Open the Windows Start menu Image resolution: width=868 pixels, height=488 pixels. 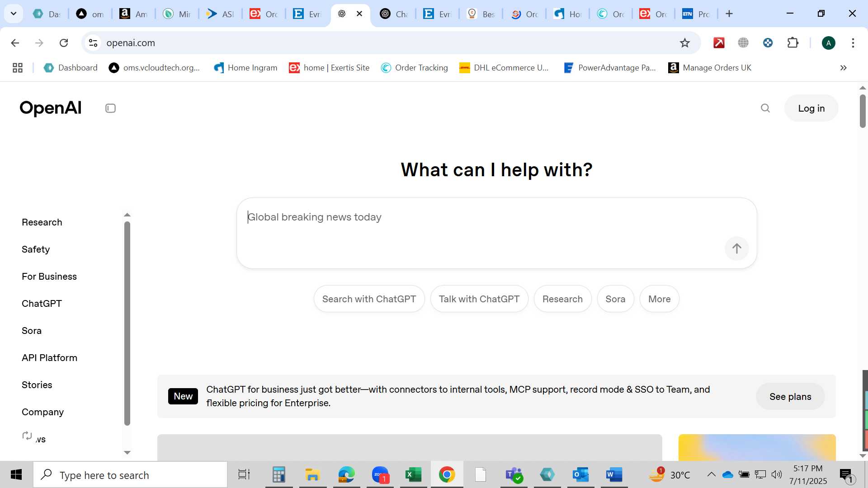click(x=16, y=475)
